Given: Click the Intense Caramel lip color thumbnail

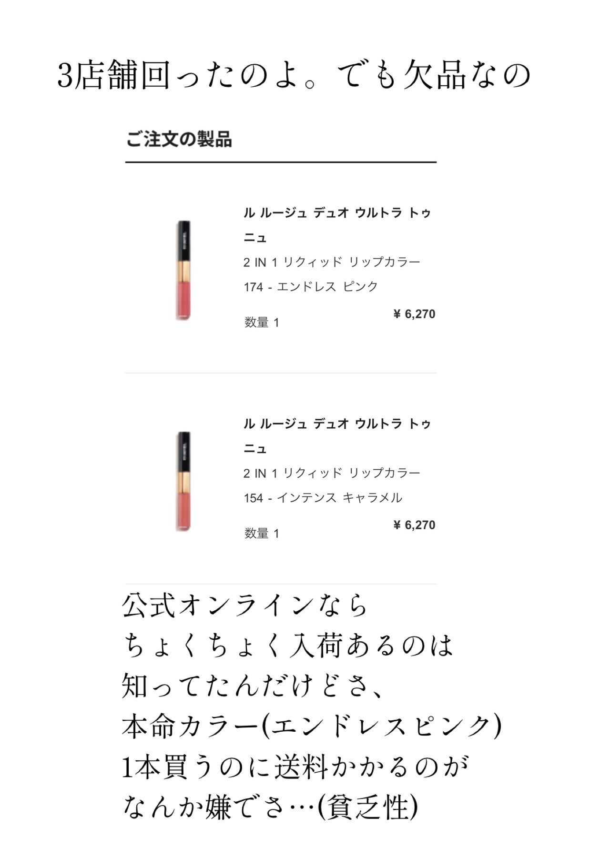Looking at the screenshot, I should point(183,482).
